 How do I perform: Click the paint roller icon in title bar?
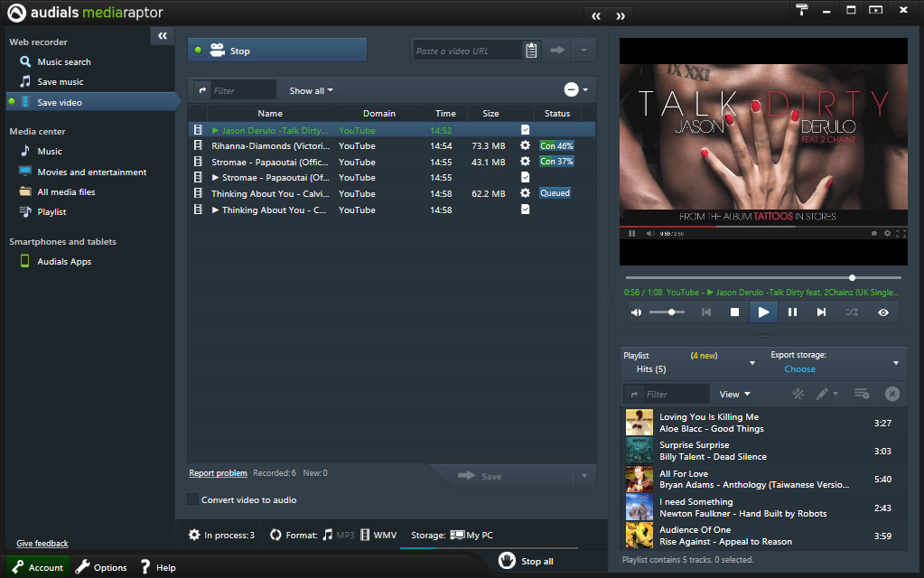point(801,10)
